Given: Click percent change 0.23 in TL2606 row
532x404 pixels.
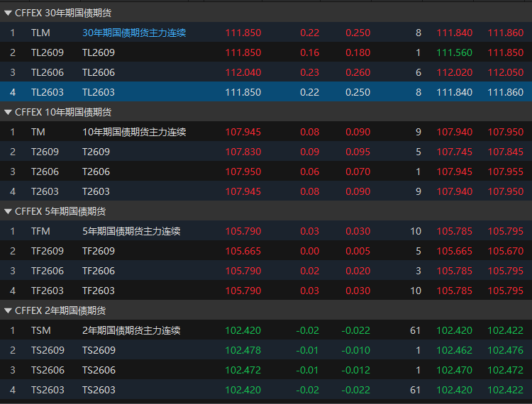Looking at the screenshot, I should pyautogui.click(x=309, y=72).
